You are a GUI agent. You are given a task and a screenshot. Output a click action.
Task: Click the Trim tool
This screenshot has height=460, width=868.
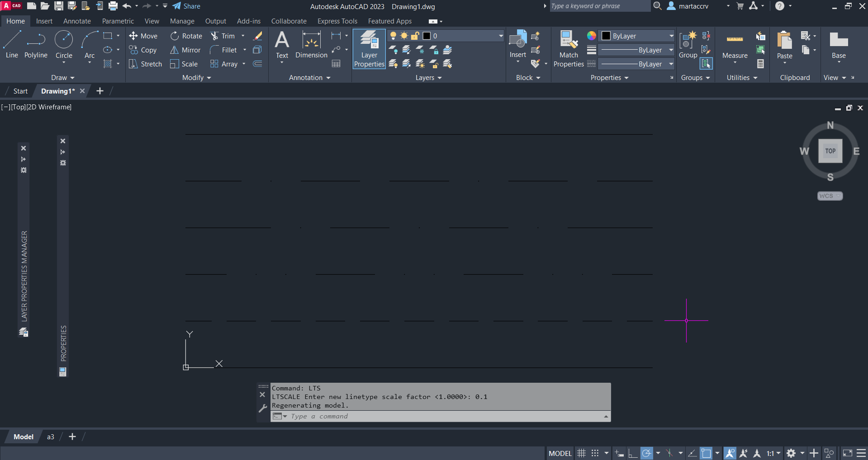(x=223, y=36)
